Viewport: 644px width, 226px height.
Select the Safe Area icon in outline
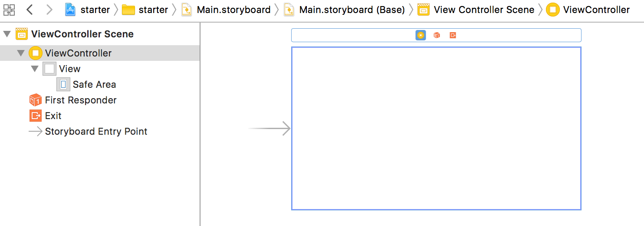(x=63, y=84)
